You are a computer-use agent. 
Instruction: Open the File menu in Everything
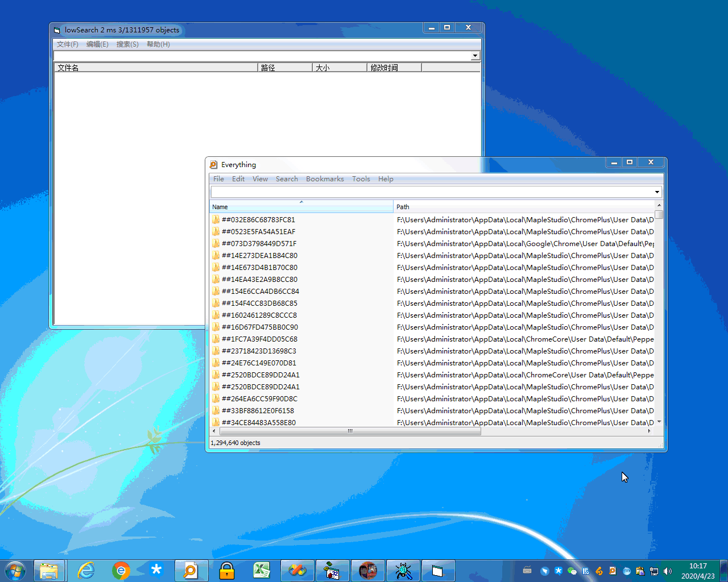[x=218, y=179]
